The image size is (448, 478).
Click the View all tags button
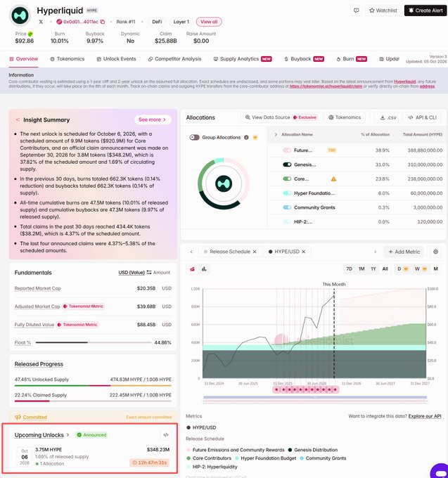tap(209, 22)
